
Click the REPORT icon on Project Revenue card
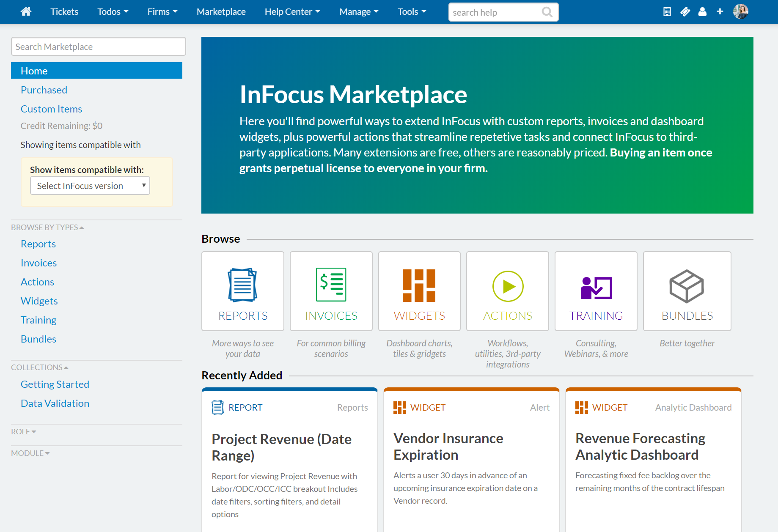point(217,407)
